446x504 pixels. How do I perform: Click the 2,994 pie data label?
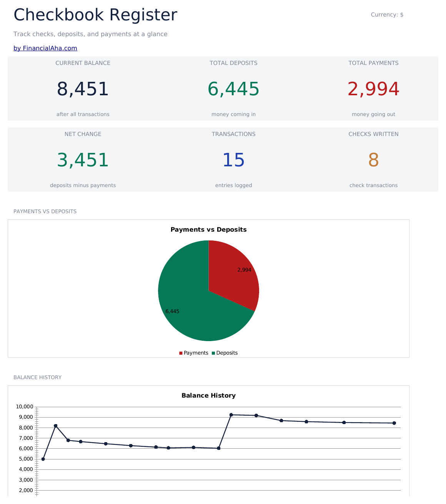(244, 270)
